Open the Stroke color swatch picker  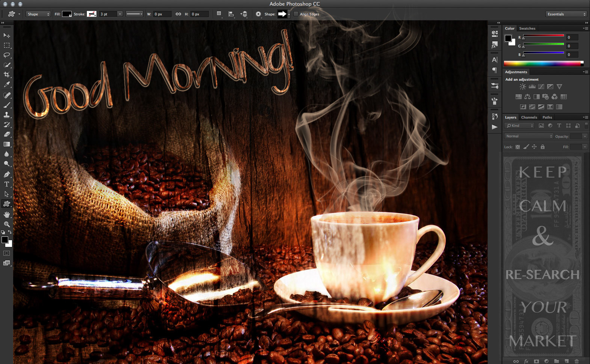point(92,14)
